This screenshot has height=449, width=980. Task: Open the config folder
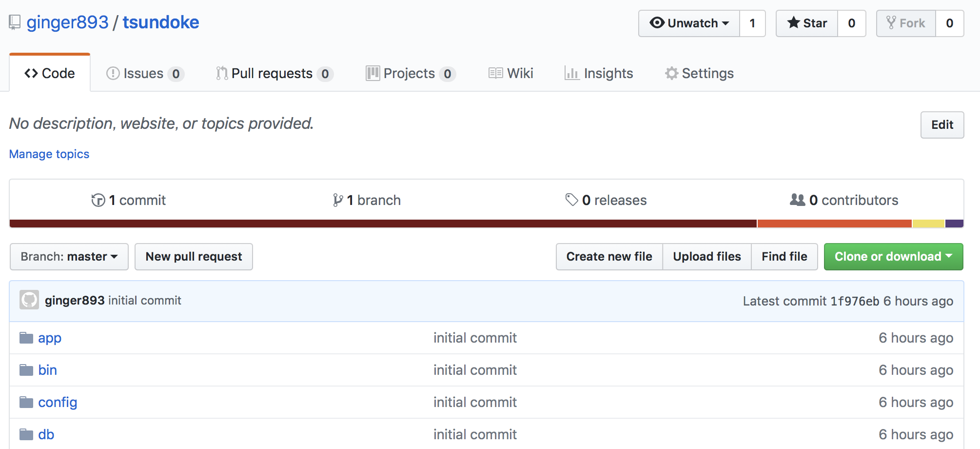point(58,403)
